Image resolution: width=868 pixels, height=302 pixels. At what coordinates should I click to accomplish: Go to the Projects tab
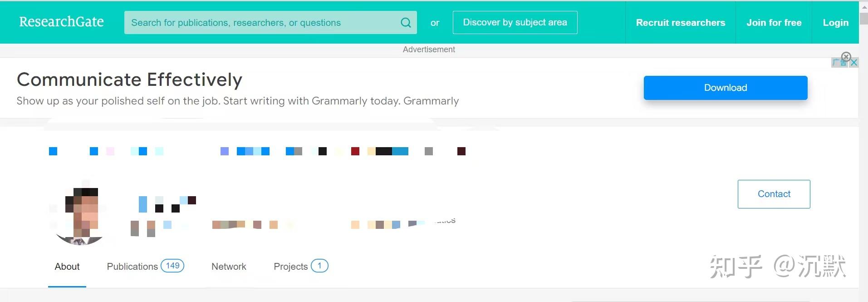tap(290, 267)
